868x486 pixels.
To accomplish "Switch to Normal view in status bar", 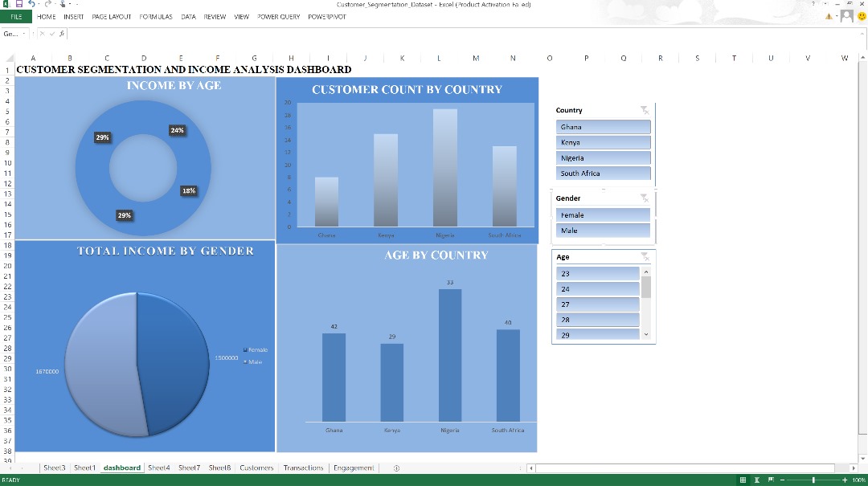I will pyautogui.click(x=743, y=480).
